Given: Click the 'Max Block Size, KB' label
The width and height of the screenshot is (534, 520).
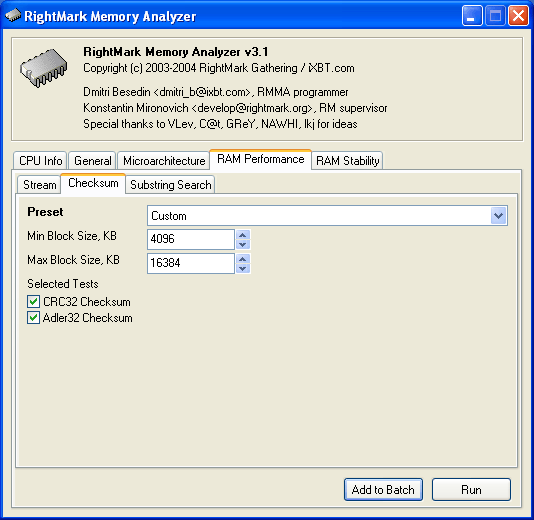Looking at the screenshot, I should click(x=73, y=260).
